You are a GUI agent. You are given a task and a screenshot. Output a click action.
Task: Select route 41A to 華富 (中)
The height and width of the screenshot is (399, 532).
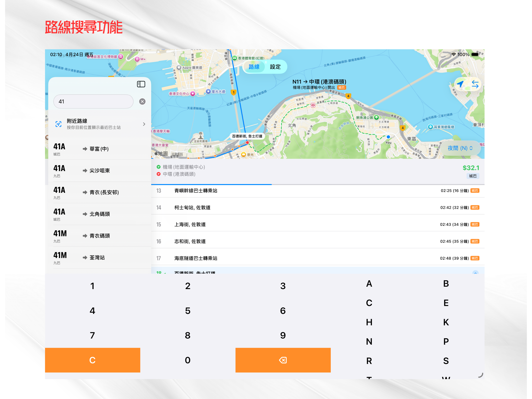(100, 149)
